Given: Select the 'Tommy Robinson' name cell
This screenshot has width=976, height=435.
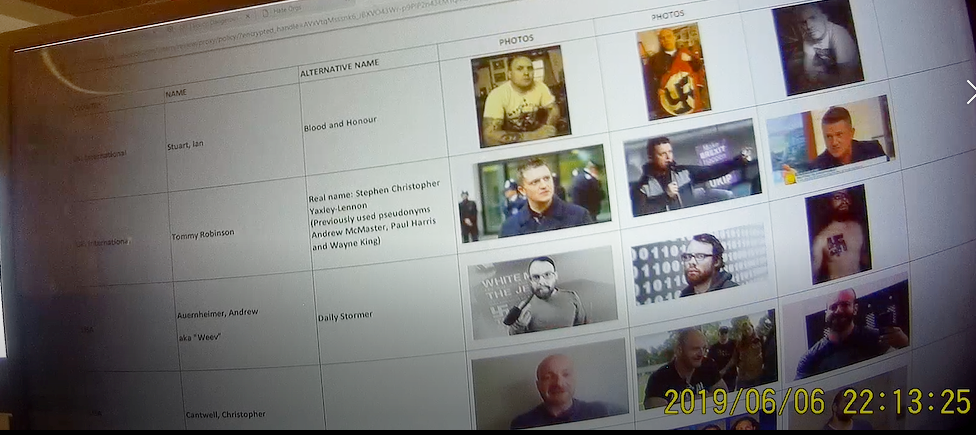Looking at the screenshot, I should click(203, 235).
